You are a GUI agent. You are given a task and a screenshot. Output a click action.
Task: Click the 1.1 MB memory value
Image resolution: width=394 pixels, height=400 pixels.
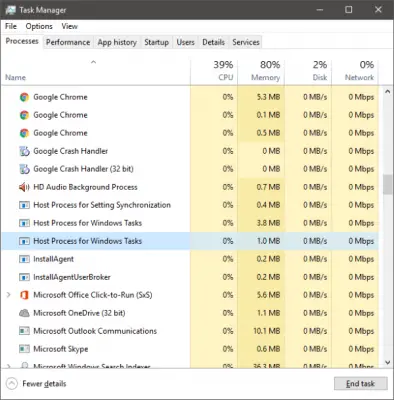(x=268, y=313)
